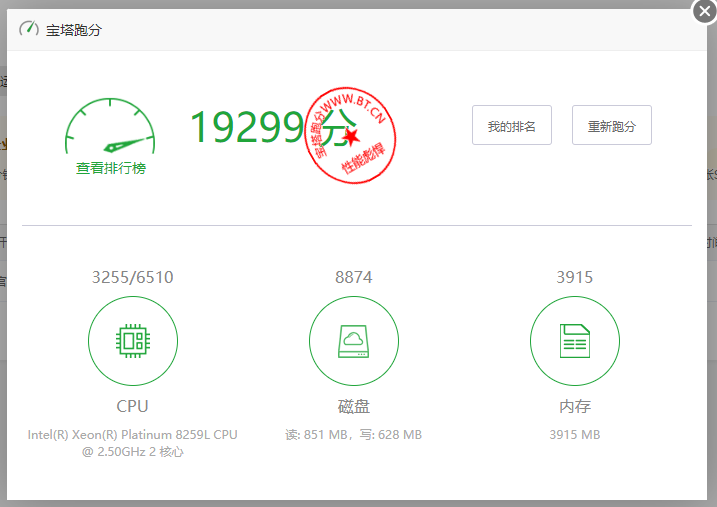Viewport: 717px width, 507px height.
Task: Click the green speedometer gauge icon
Action: pyautogui.click(x=110, y=125)
